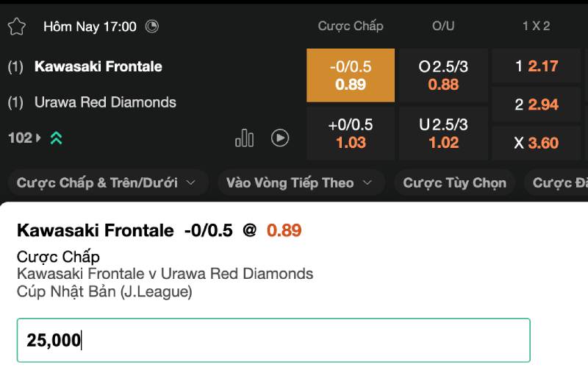The height and width of the screenshot is (376, 588).
Task: Click the green double-up arrows icon
Action: click(x=56, y=138)
